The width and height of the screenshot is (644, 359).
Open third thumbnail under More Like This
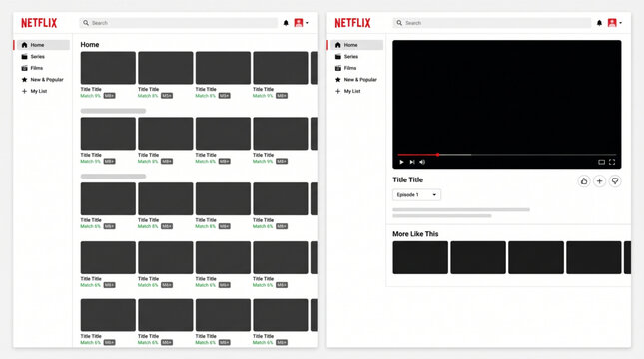(x=536, y=257)
